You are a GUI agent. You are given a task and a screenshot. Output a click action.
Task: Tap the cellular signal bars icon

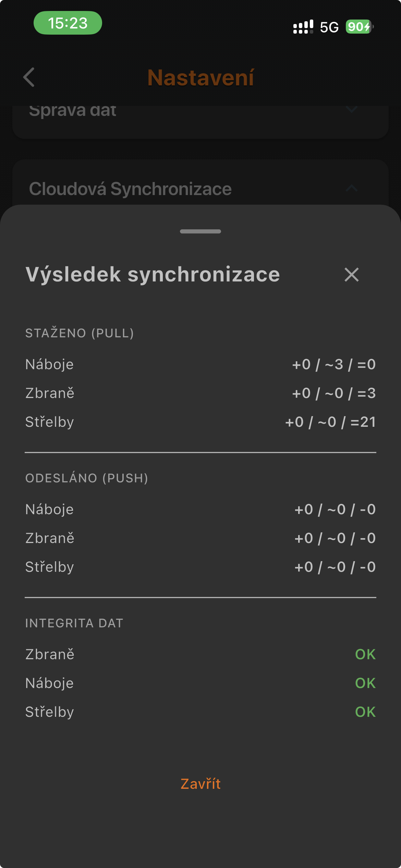pyautogui.click(x=303, y=27)
